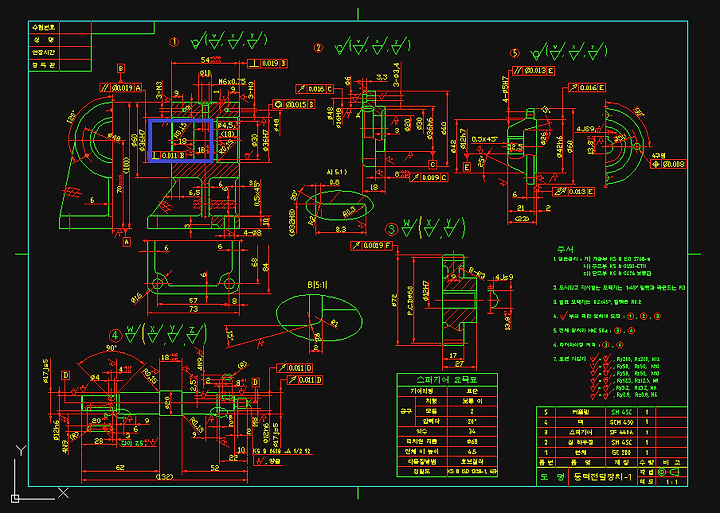720x513 pixels.
Task: Click datum box A below the side view
Action: 127,241
